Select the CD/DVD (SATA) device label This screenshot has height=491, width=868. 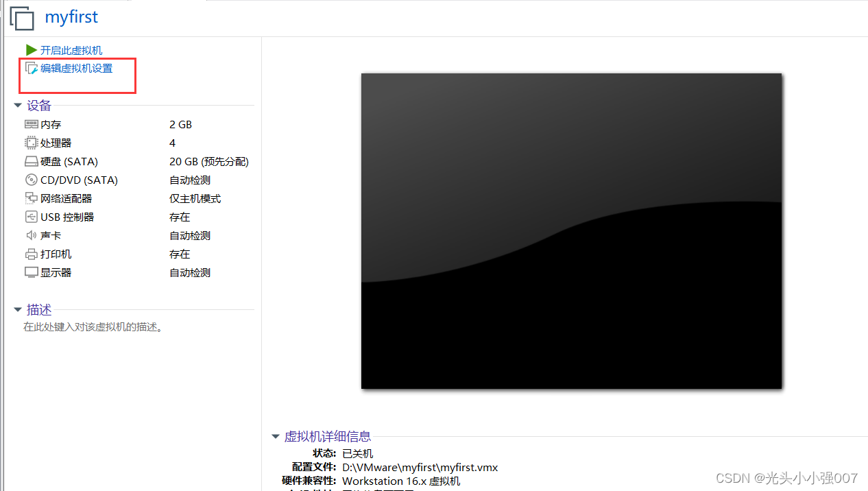(x=80, y=180)
